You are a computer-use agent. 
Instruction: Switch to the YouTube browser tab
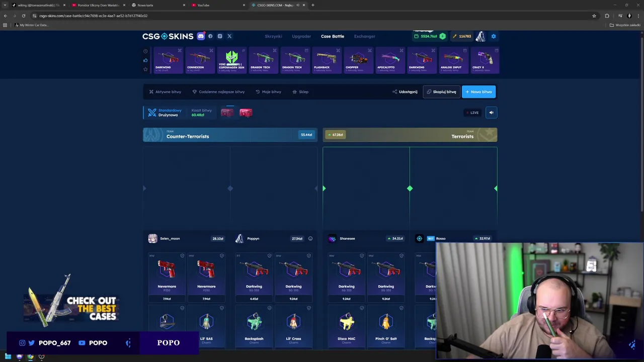click(x=217, y=5)
